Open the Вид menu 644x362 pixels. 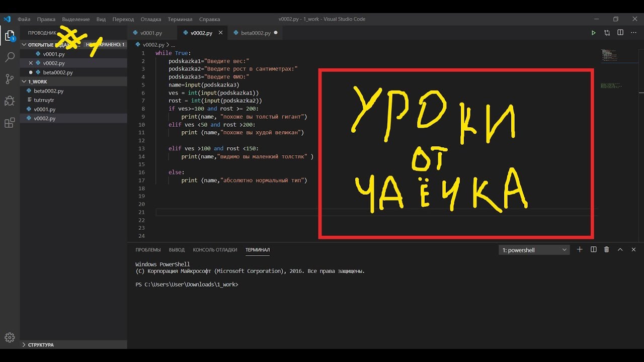click(101, 19)
